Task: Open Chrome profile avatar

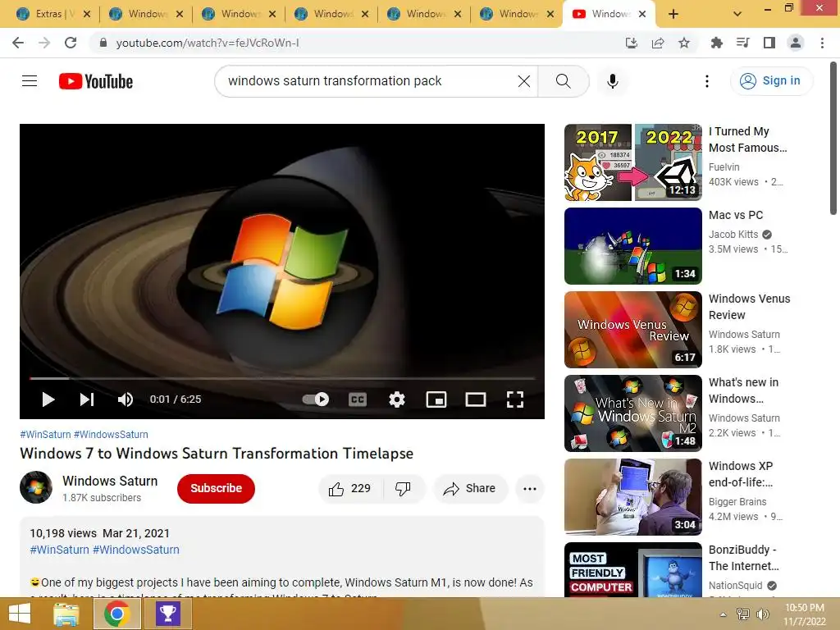Action: 796,43
